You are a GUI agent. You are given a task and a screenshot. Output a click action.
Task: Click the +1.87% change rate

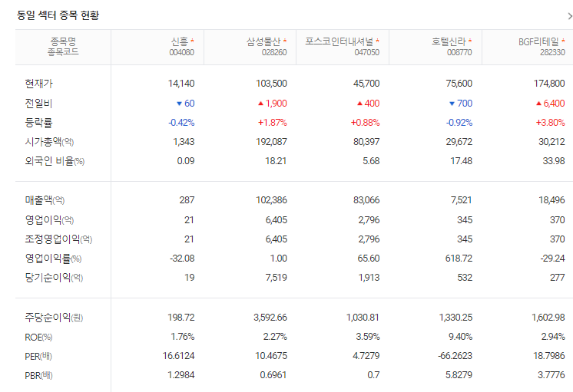pos(273,123)
